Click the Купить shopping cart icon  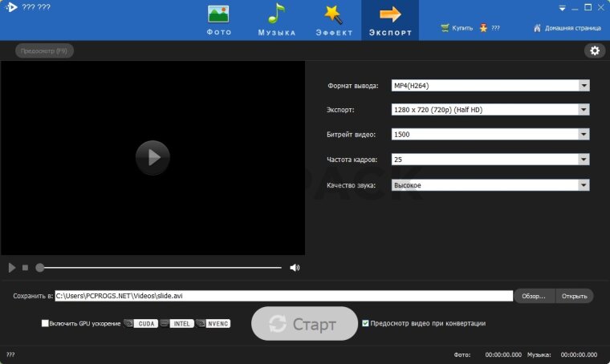445,28
